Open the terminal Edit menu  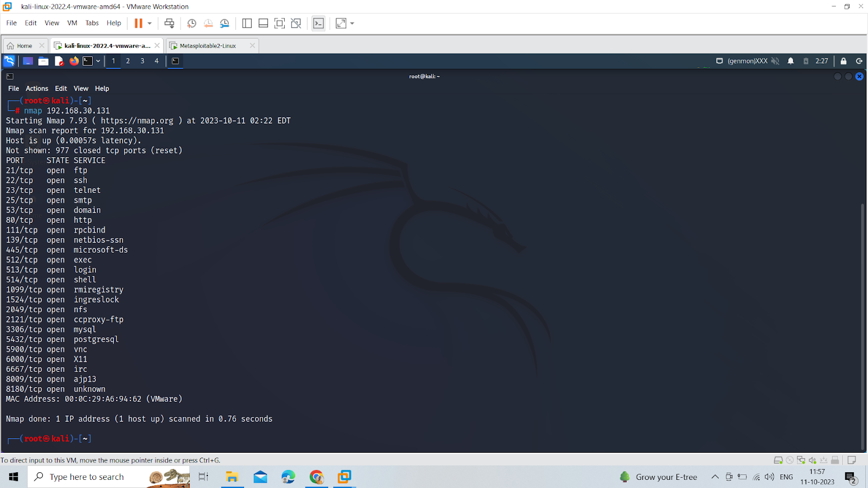tap(61, 88)
